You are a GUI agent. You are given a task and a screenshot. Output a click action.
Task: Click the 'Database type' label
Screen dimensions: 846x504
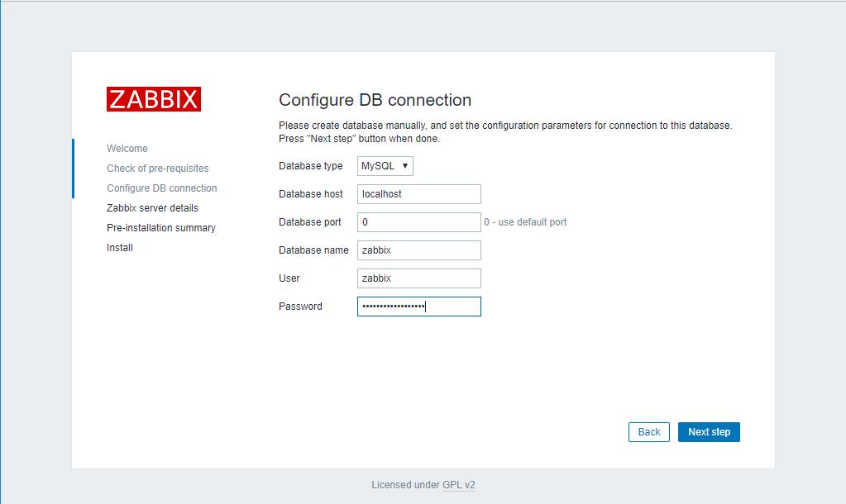pos(311,166)
